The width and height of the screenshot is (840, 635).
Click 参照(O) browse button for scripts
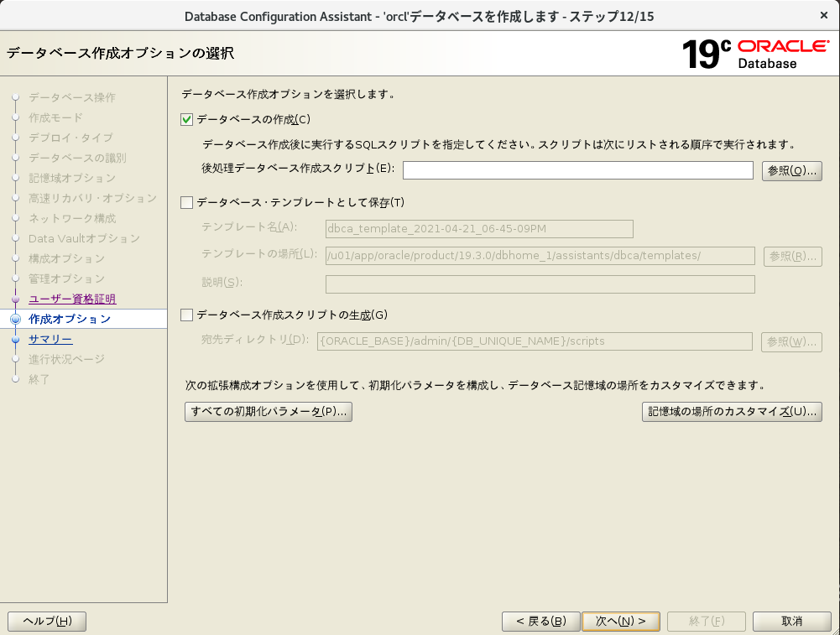(x=791, y=170)
